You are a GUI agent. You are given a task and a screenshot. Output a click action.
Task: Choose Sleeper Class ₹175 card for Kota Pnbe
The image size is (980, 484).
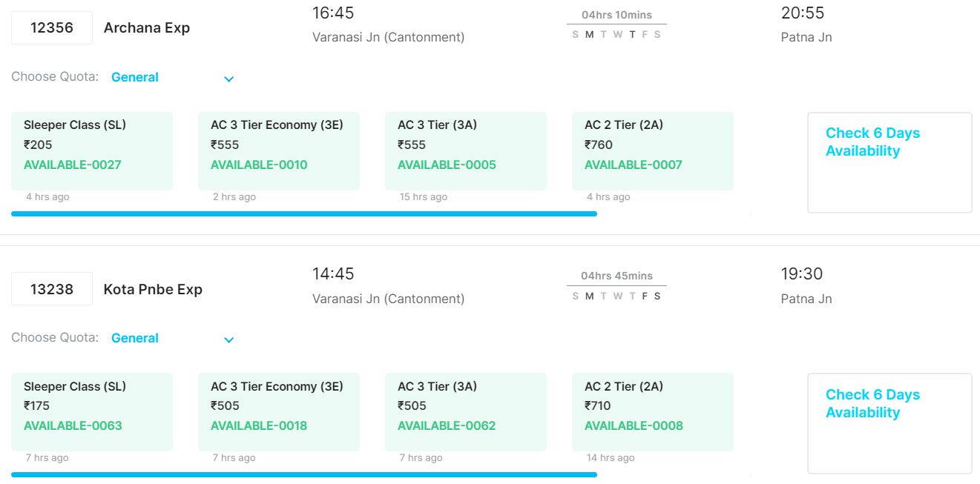coord(92,412)
